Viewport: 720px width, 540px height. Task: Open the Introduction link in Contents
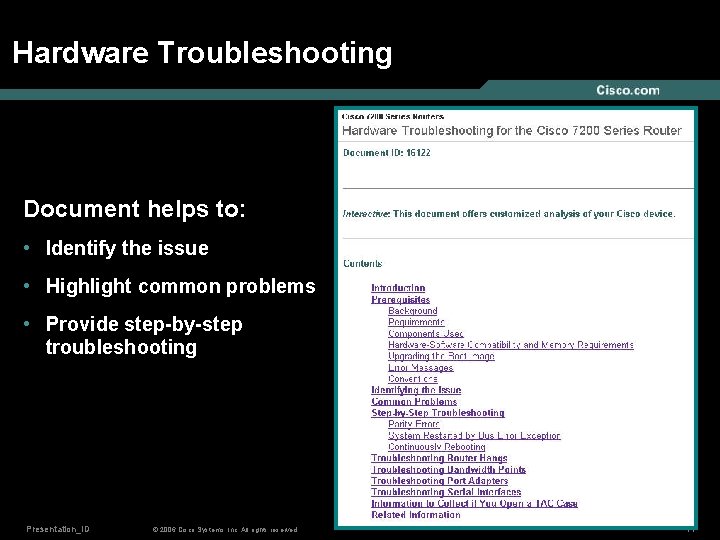398,288
